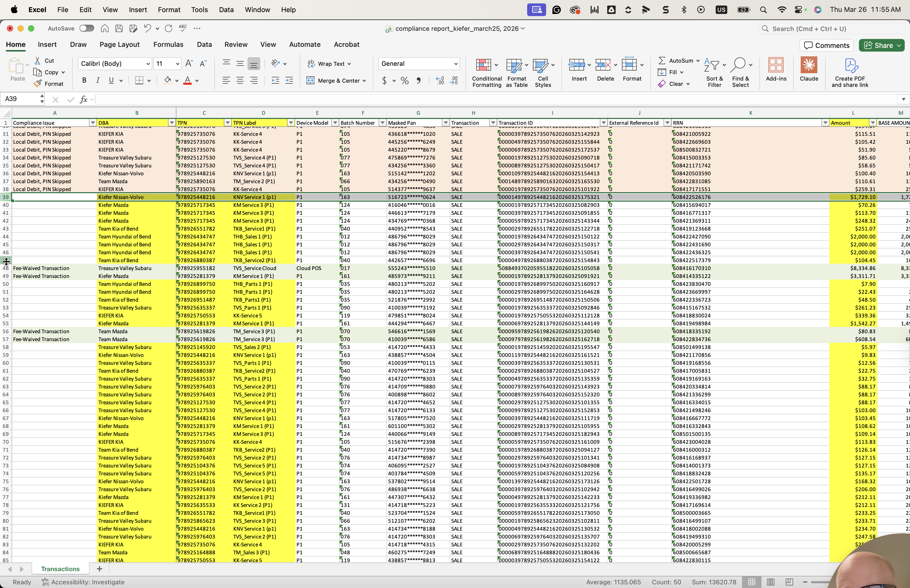Click the percent style icon
Viewport: 910px width, 588px height.
pyautogui.click(x=405, y=81)
